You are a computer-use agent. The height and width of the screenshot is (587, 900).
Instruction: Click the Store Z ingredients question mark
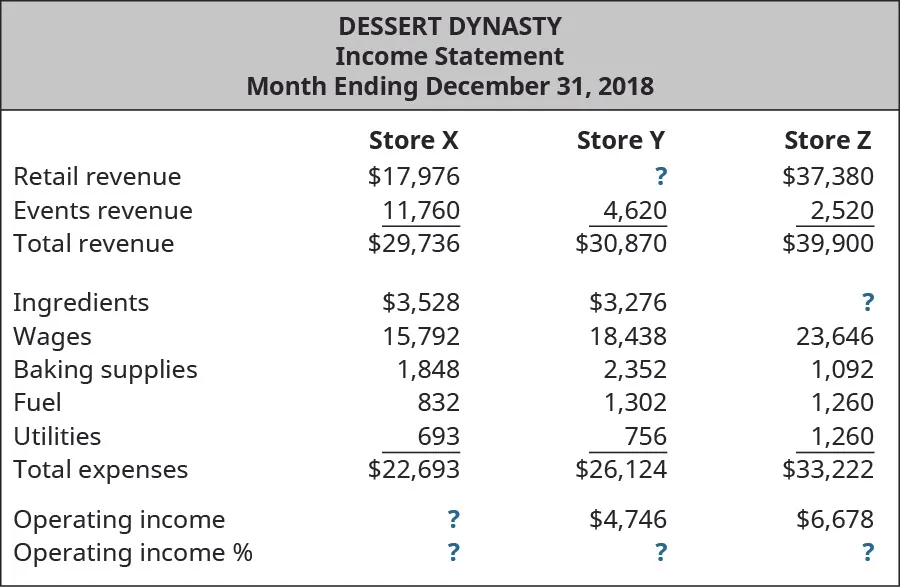(x=867, y=303)
